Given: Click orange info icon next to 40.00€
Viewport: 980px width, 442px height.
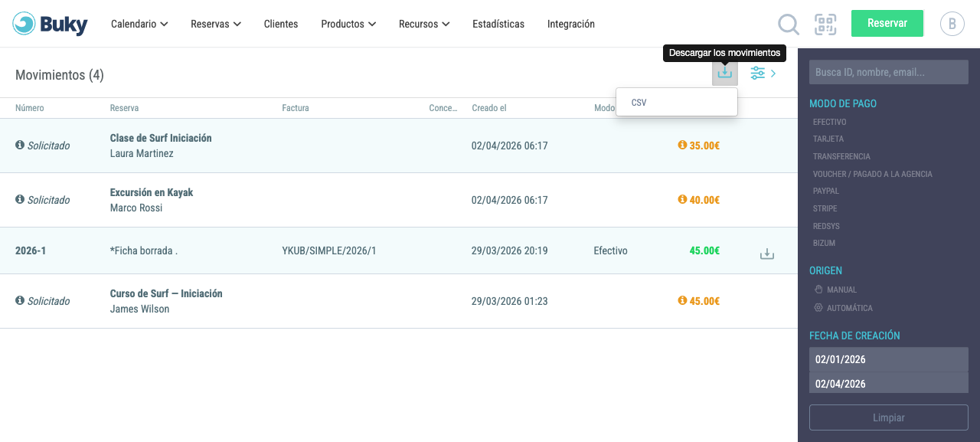Looking at the screenshot, I should (x=682, y=199).
